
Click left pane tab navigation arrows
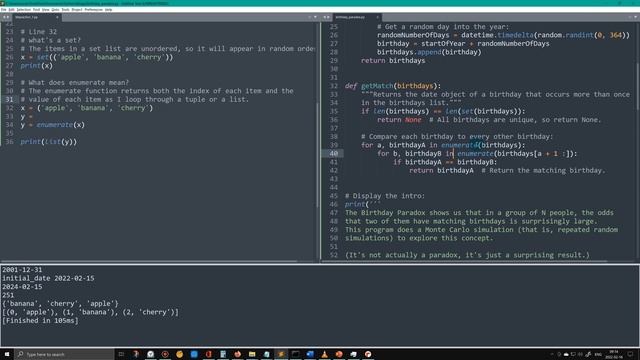[x=6, y=17]
